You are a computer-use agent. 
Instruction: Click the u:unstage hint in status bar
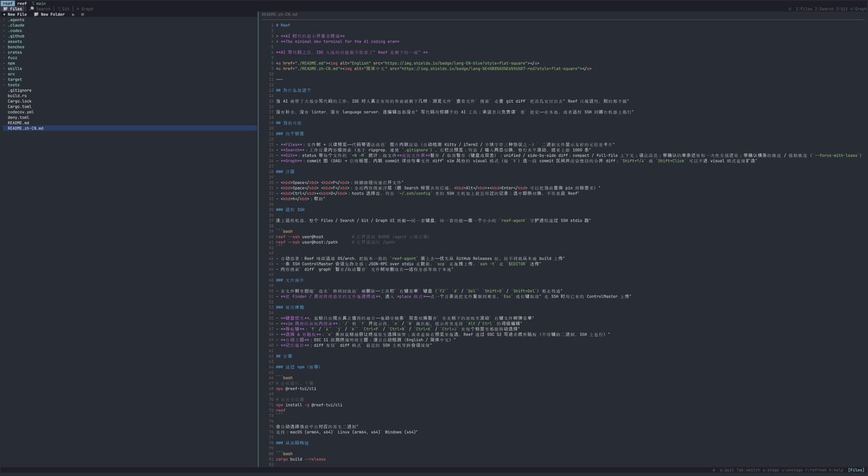[x=792, y=470]
